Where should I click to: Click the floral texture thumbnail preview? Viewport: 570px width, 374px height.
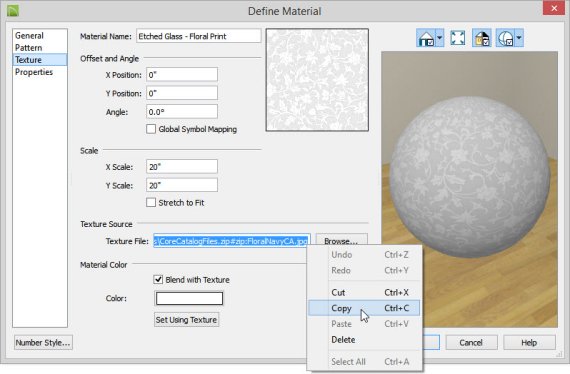[317, 80]
